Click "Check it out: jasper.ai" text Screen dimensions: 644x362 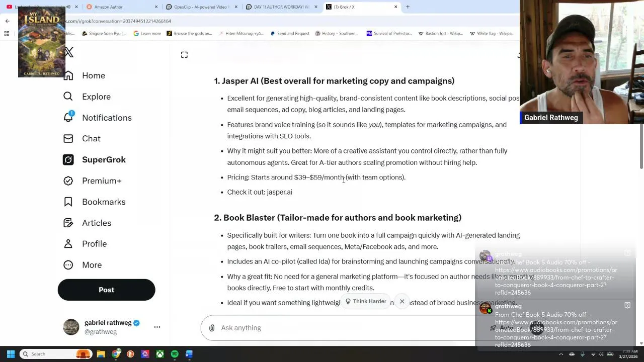(260, 192)
